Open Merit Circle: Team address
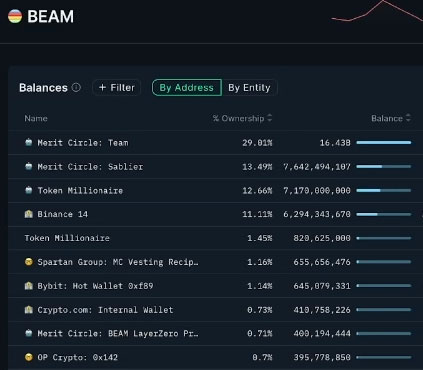 [x=83, y=143]
